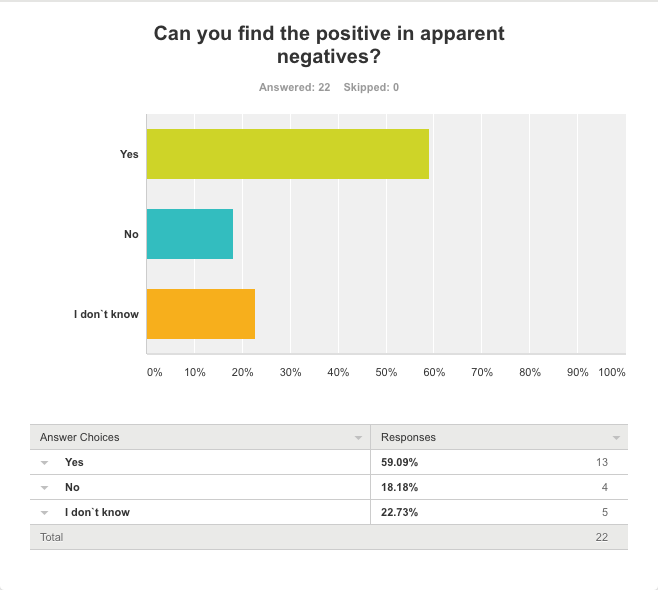Click the 59.09% response value

tap(399, 462)
